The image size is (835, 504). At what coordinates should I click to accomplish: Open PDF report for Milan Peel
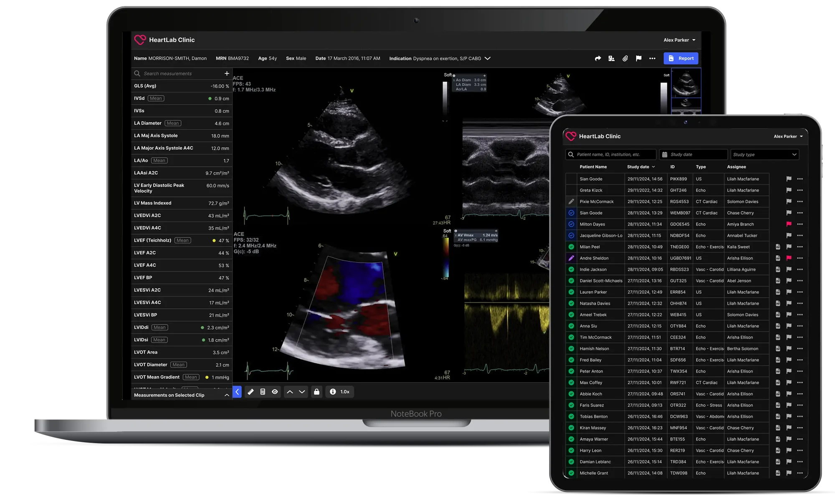(x=778, y=247)
